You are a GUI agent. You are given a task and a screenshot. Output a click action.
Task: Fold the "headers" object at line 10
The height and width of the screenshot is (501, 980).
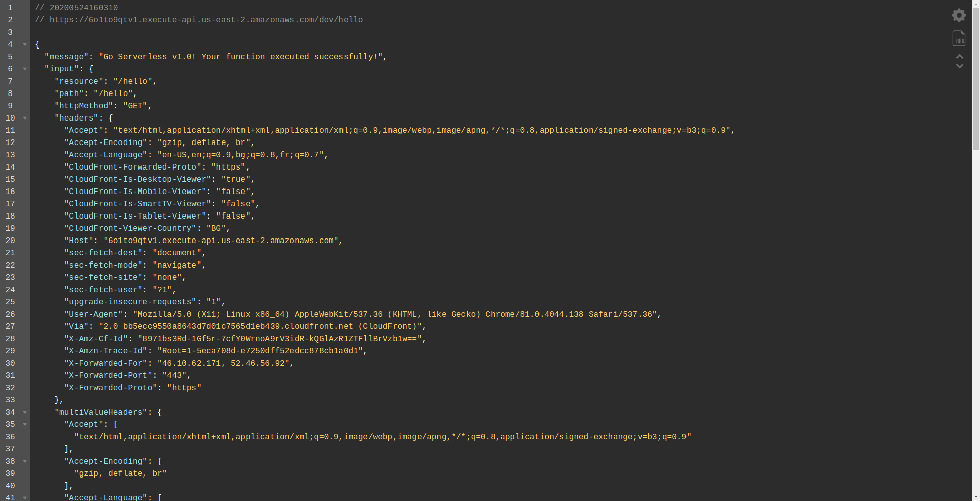[x=24, y=118]
